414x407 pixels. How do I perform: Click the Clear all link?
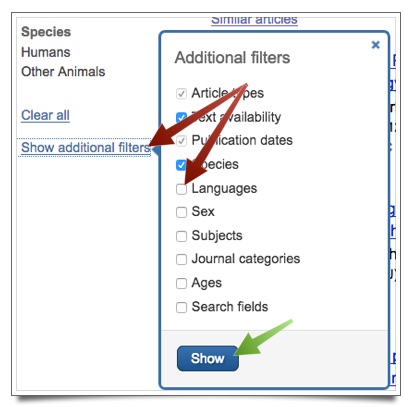(45, 115)
